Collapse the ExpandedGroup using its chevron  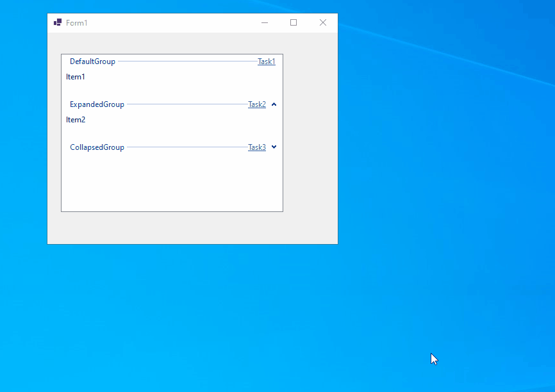[x=274, y=104]
